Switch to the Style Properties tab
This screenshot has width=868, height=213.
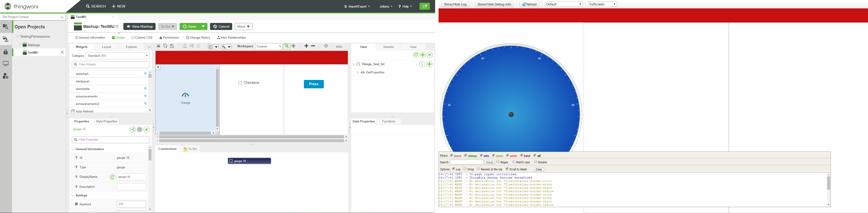click(x=106, y=121)
